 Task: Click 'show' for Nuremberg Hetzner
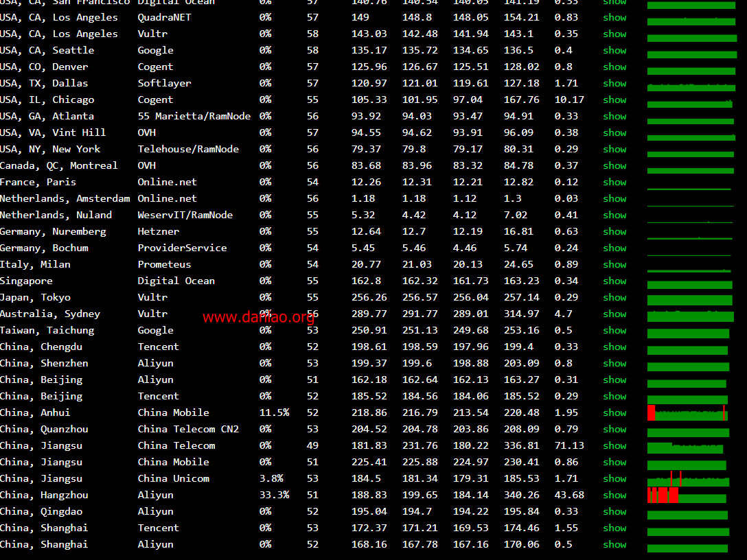(614, 231)
